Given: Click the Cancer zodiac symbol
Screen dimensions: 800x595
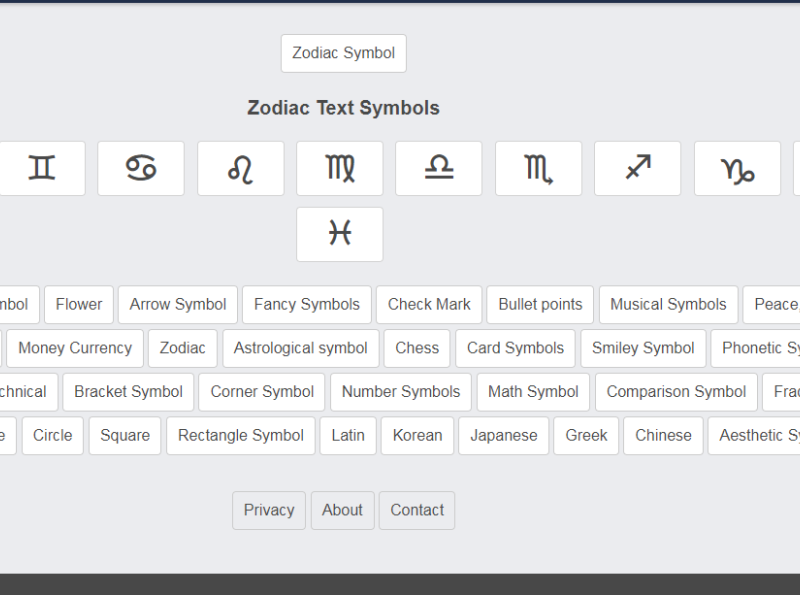Looking at the screenshot, I should tap(140, 168).
